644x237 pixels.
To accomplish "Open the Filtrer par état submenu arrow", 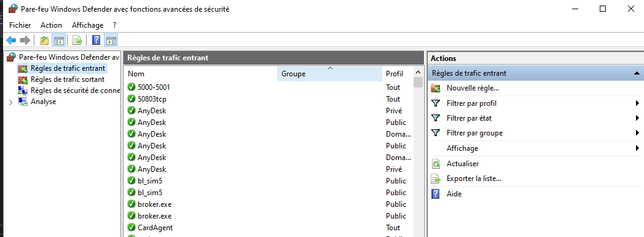I will [x=637, y=118].
